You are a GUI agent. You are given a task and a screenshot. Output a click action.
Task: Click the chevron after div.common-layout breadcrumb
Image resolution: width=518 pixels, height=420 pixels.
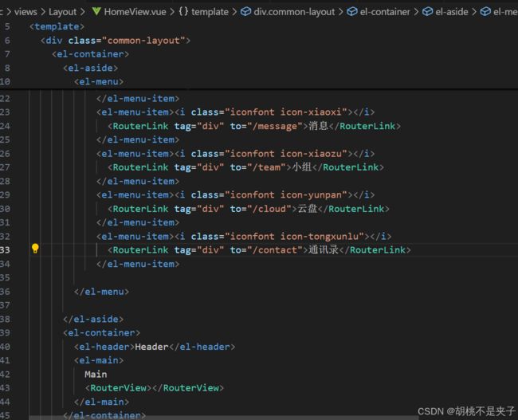tap(340, 12)
